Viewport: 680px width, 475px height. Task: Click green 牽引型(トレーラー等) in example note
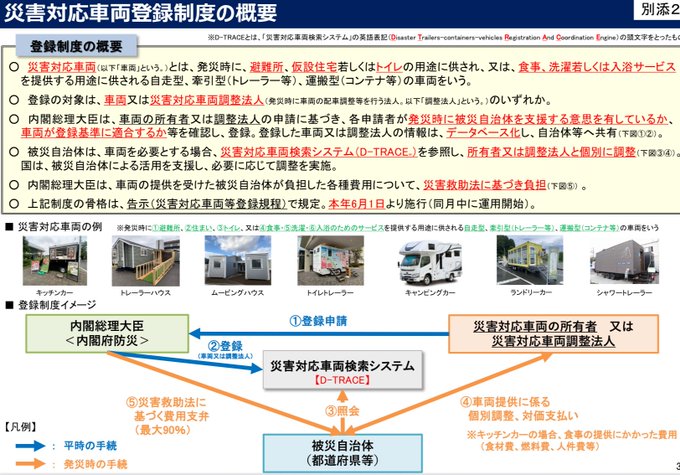click(x=522, y=228)
